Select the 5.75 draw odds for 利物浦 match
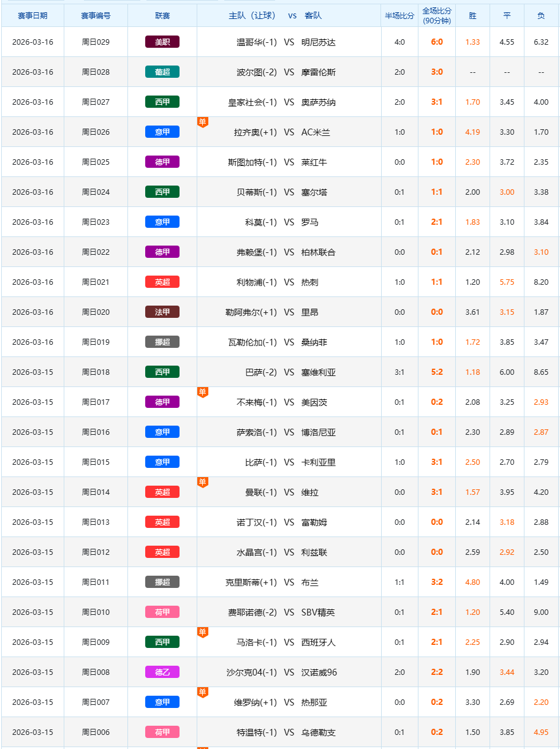 point(507,282)
